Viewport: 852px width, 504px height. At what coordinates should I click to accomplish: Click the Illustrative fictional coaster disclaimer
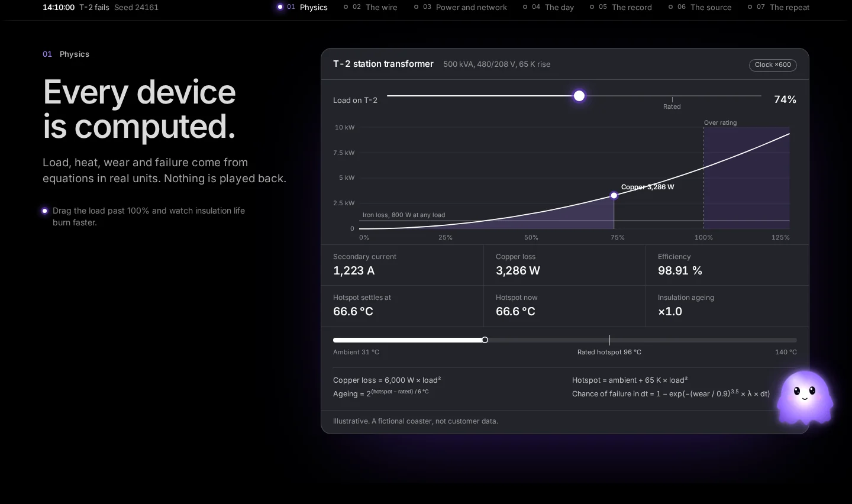[415, 421]
